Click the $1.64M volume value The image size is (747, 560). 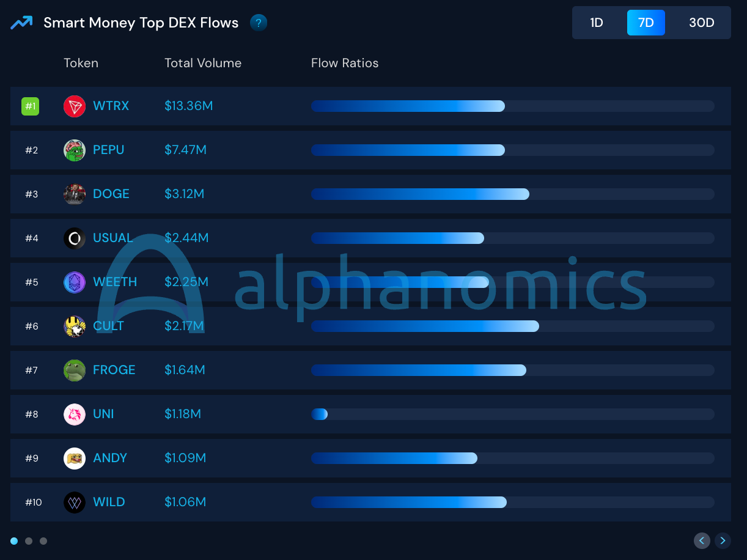[x=185, y=370]
